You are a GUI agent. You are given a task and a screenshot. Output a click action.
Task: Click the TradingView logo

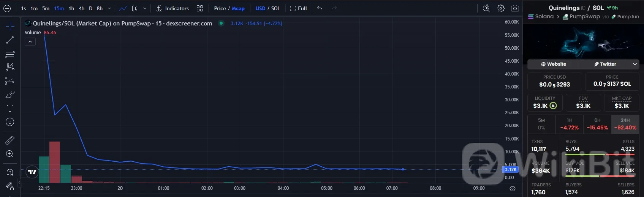33,172
